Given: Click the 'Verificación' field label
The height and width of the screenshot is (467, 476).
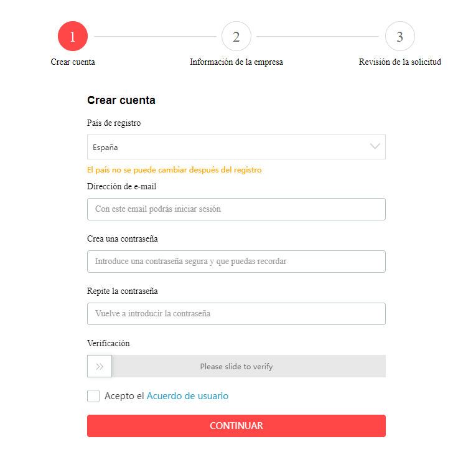Looking at the screenshot, I should tap(108, 343).
